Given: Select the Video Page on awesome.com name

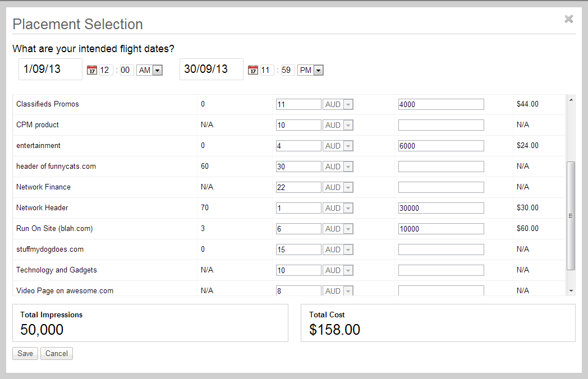Looking at the screenshot, I should [65, 291].
